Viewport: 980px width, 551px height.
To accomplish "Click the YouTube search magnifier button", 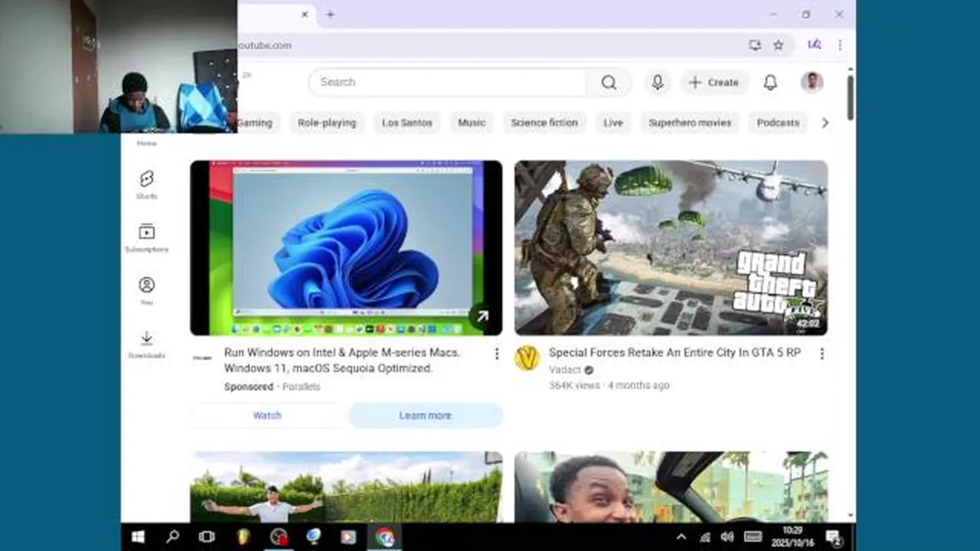I will pos(609,82).
